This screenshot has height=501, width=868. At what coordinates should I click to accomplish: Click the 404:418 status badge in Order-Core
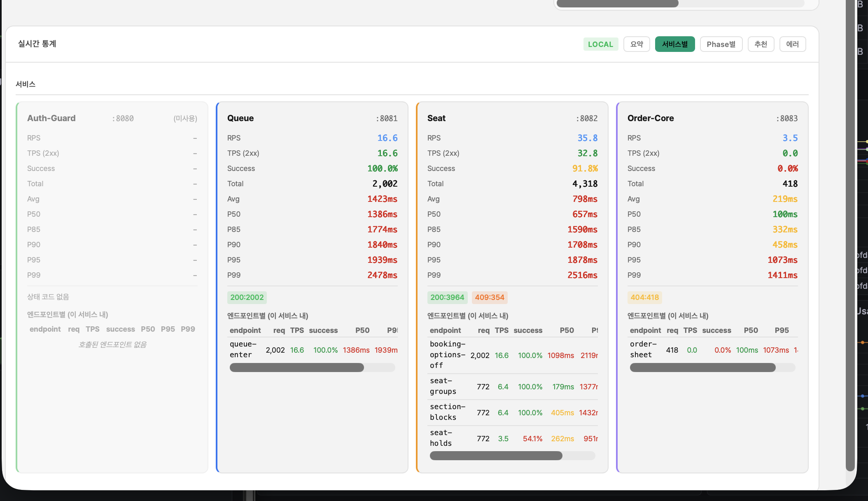pyautogui.click(x=644, y=297)
